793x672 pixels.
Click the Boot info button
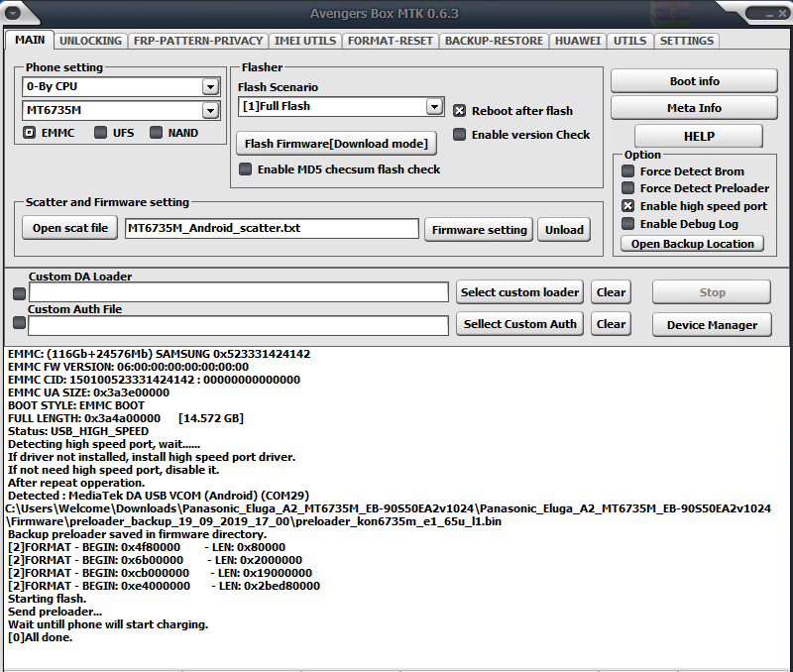pos(695,81)
